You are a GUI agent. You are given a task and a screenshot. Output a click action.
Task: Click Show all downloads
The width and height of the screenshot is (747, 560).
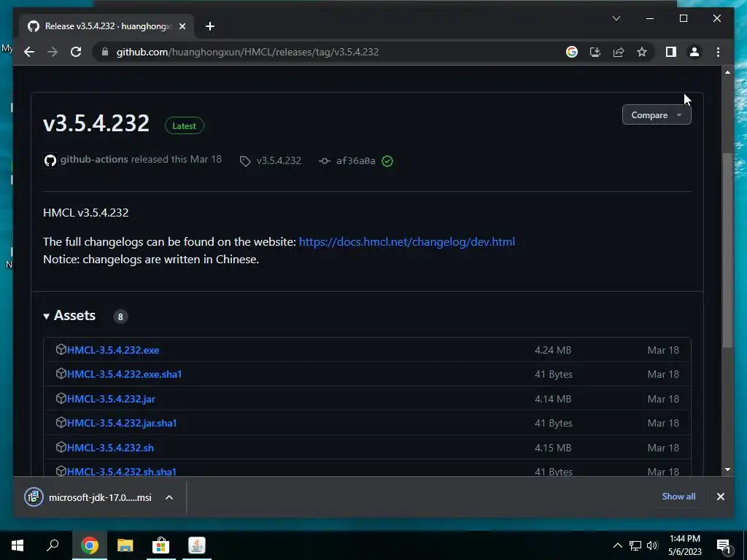click(678, 496)
